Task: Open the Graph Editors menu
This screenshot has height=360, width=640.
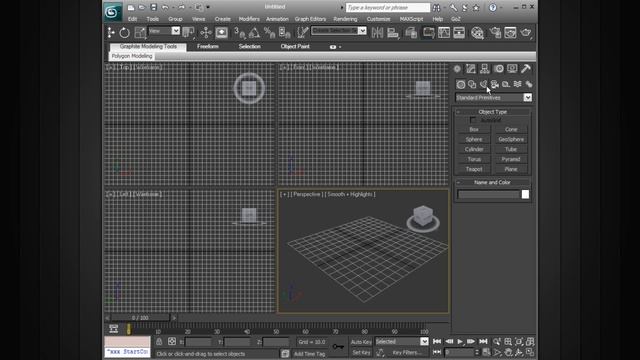Action: pos(310,19)
